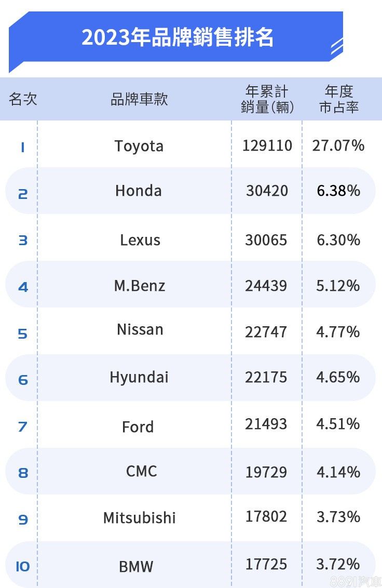Click the Nissan brand name
Screen dimensions: 382x588
click(140, 329)
